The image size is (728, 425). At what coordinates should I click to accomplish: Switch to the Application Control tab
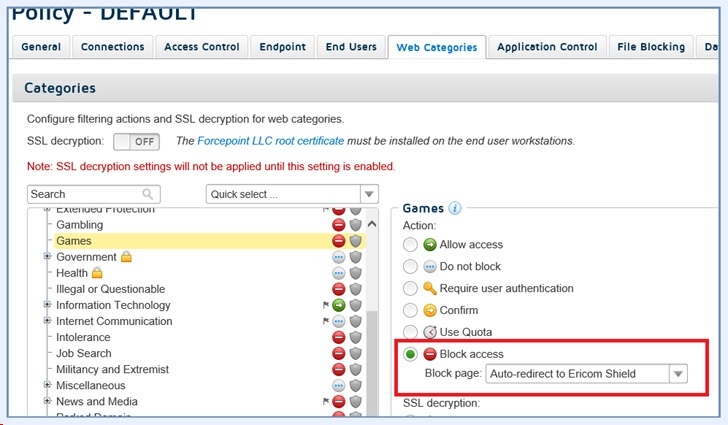547,47
